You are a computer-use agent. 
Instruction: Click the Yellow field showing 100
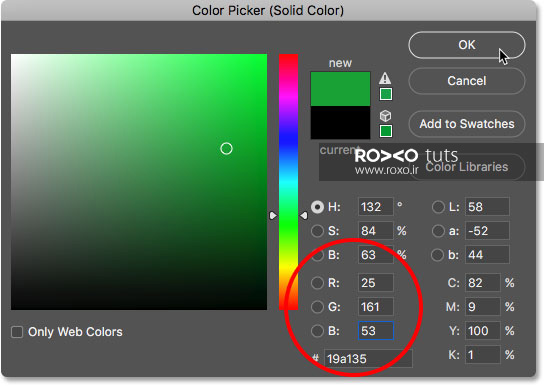point(483,331)
